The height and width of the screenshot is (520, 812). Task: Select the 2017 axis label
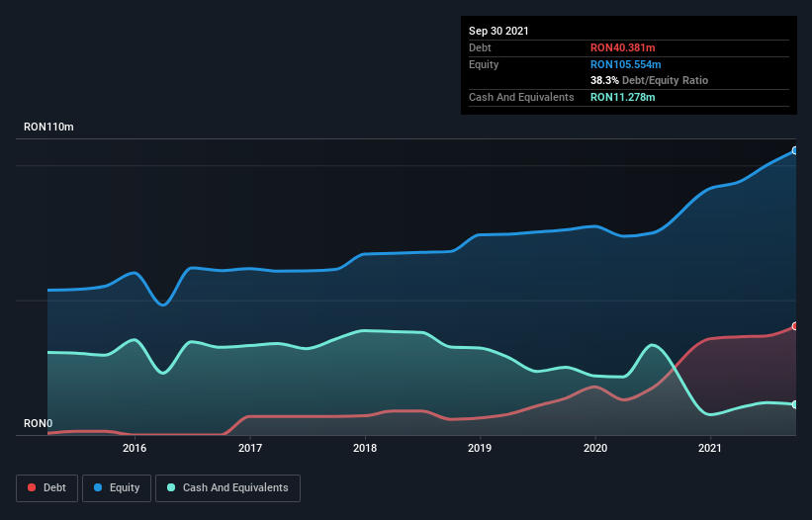click(250, 448)
